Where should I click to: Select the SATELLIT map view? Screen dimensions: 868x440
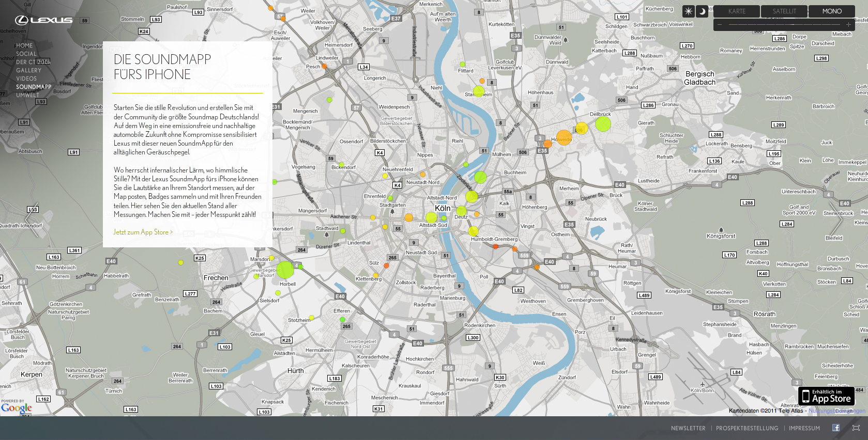point(784,11)
